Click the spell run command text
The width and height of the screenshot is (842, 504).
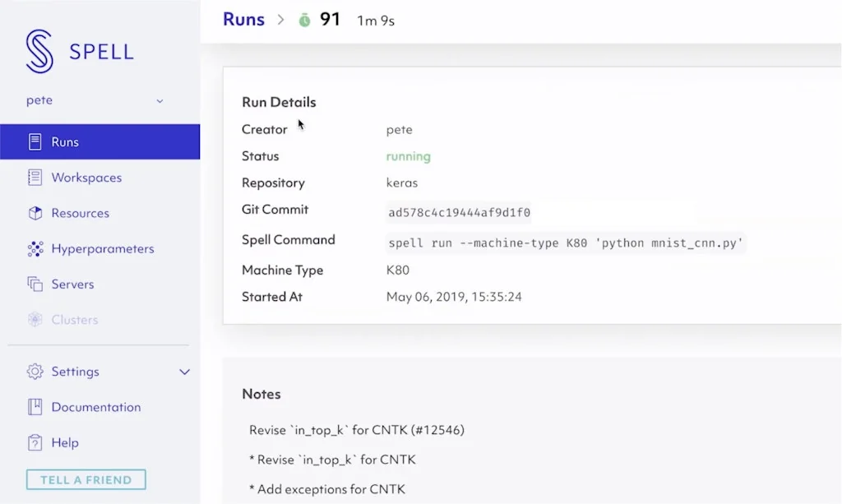point(563,243)
